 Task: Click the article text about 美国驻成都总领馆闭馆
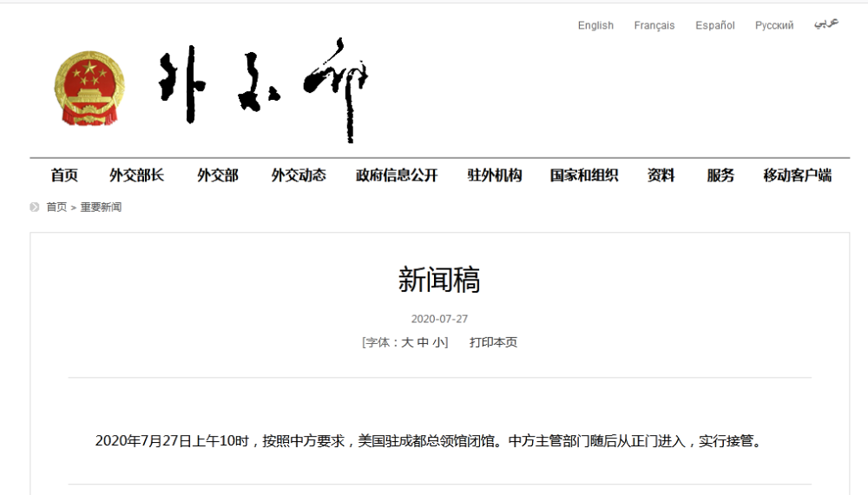(x=431, y=441)
